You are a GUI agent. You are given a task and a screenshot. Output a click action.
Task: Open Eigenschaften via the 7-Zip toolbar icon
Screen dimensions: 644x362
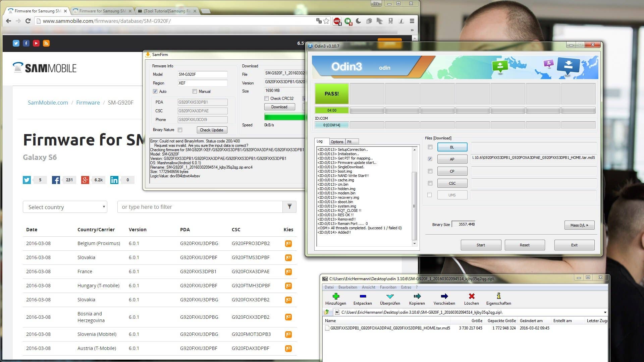(x=499, y=298)
